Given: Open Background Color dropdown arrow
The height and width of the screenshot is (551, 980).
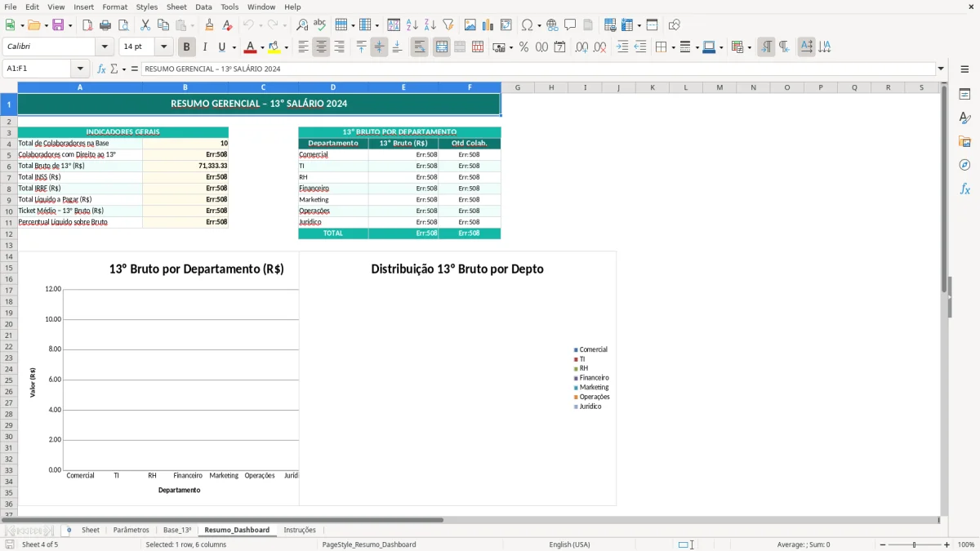Looking at the screenshot, I should (x=286, y=47).
